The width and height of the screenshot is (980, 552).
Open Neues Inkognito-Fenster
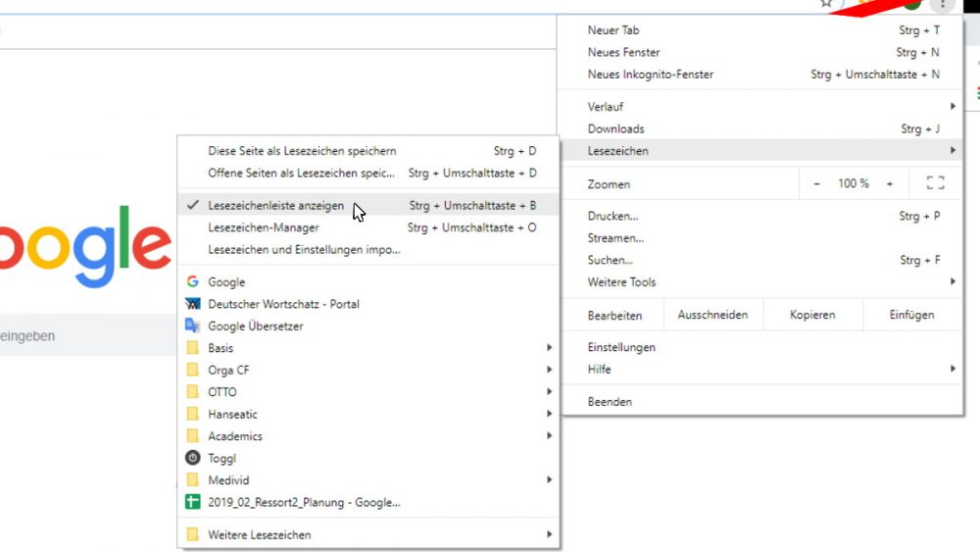pyautogui.click(x=762, y=75)
